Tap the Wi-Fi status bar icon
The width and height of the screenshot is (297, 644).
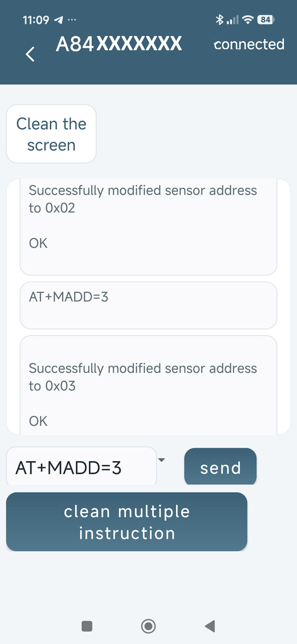click(x=248, y=20)
